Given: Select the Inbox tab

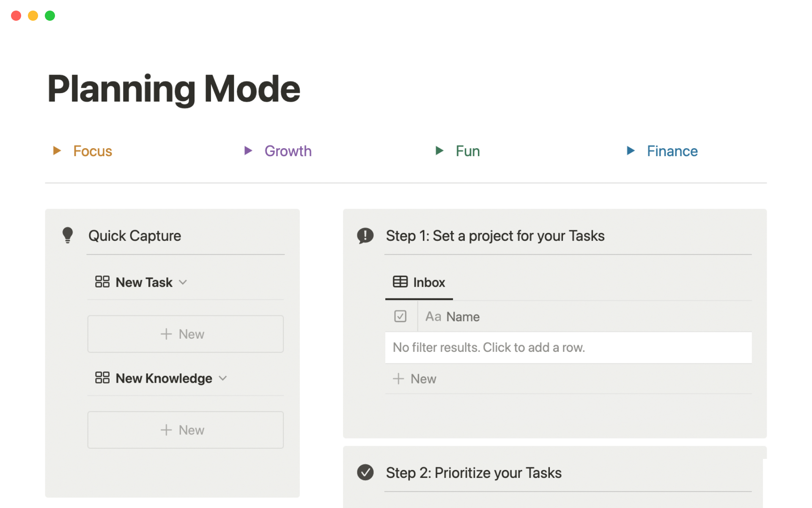Looking at the screenshot, I should click(428, 282).
